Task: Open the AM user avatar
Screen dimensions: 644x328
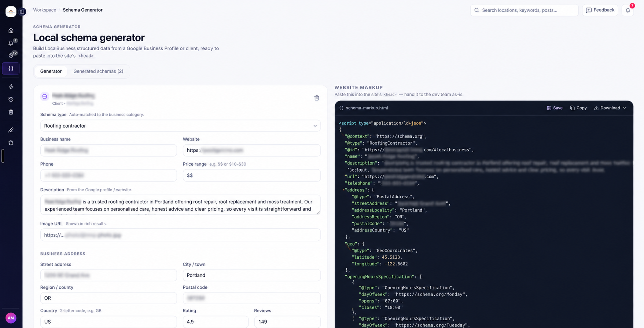Action: (x=11, y=318)
